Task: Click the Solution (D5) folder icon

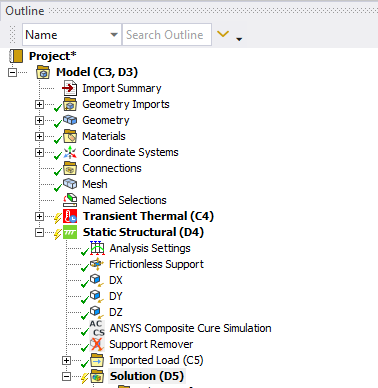Action: click(x=97, y=376)
